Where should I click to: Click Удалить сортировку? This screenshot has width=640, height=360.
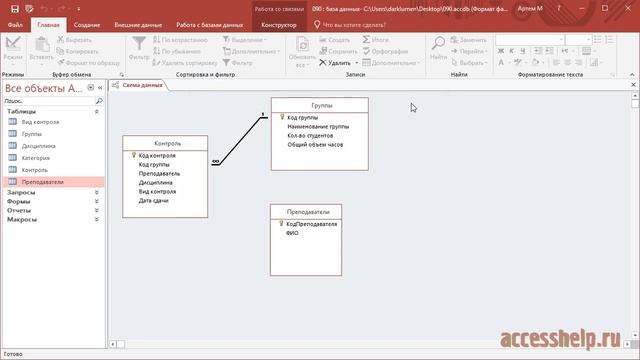(185, 63)
